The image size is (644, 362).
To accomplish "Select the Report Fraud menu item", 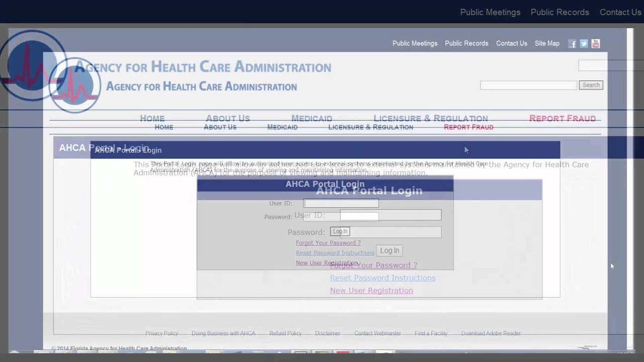I will click(468, 127).
